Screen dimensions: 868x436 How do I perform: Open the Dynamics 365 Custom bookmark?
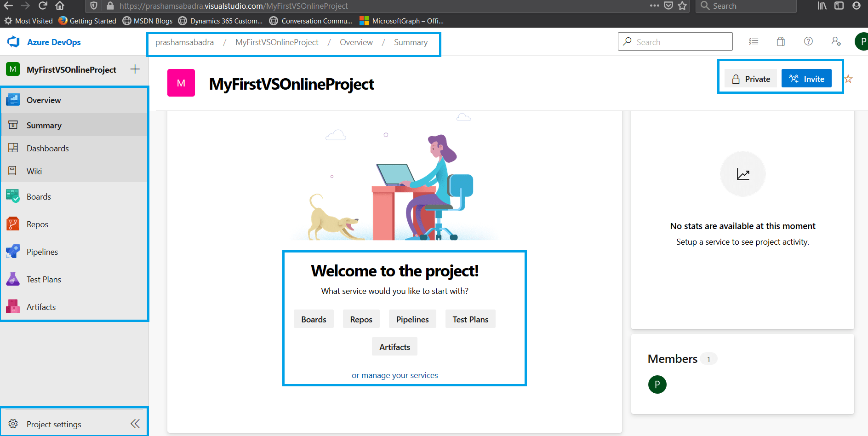(221, 21)
